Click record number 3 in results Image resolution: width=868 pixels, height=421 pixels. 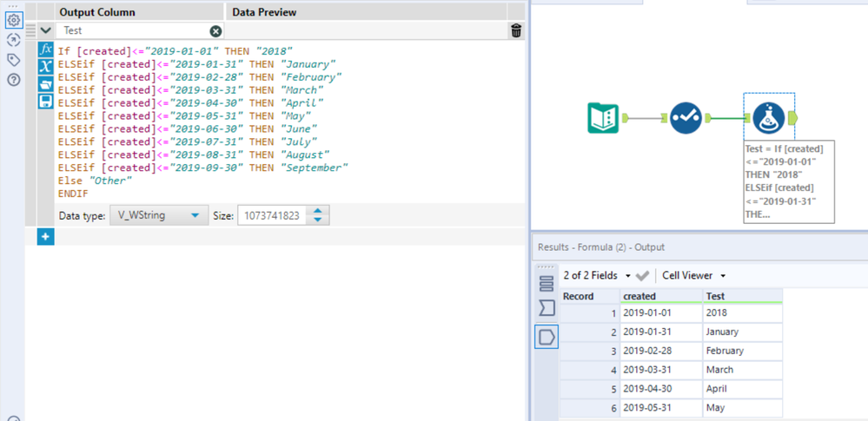[x=590, y=351]
